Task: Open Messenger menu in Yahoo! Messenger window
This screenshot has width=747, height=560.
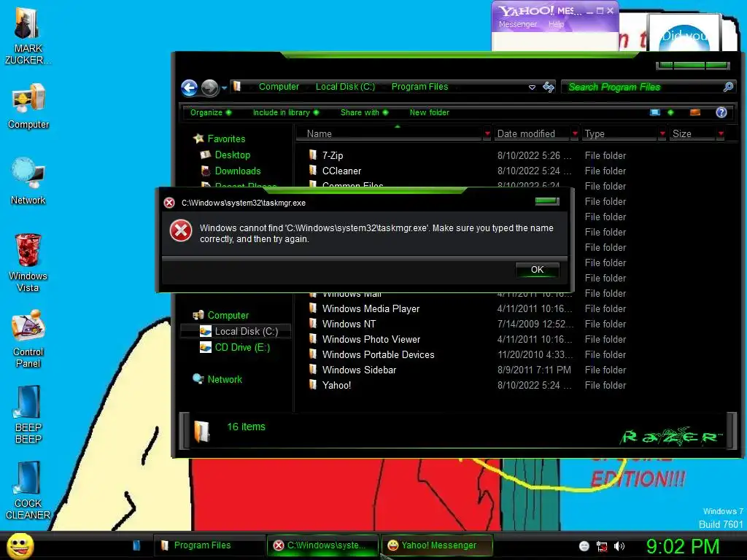Action: [517, 24]
